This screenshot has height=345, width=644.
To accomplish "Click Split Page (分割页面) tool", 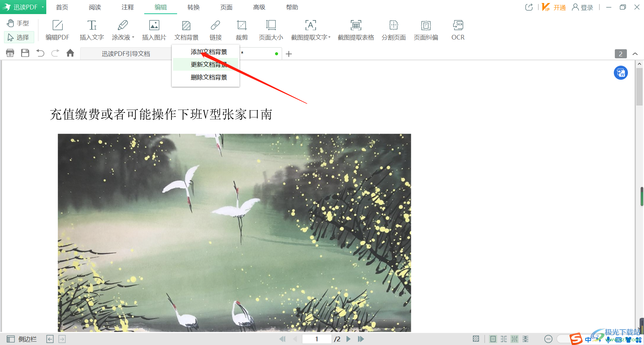I will click(393, 30).
